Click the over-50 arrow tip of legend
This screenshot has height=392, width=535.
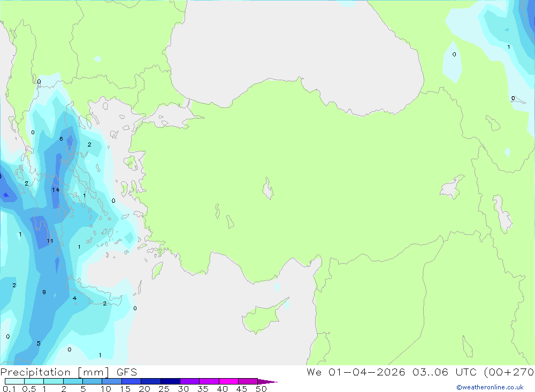coord(267,381)
